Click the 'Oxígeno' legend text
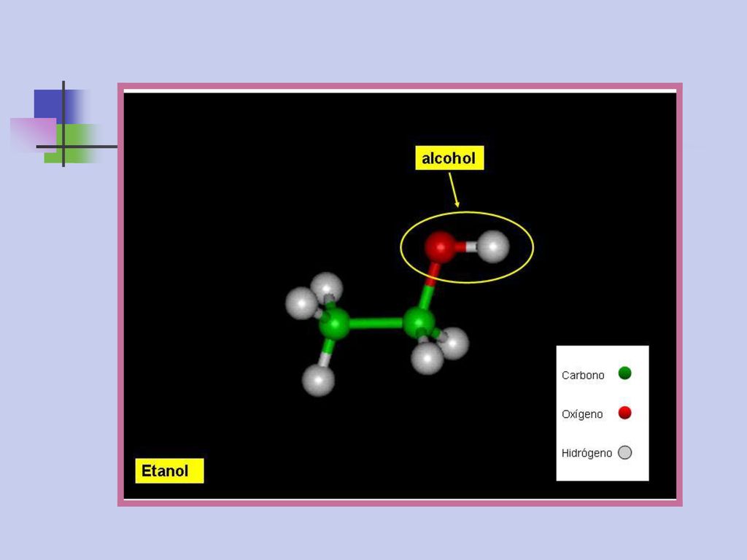The height and width of the screenshot is (560, 747). point(582,414)
